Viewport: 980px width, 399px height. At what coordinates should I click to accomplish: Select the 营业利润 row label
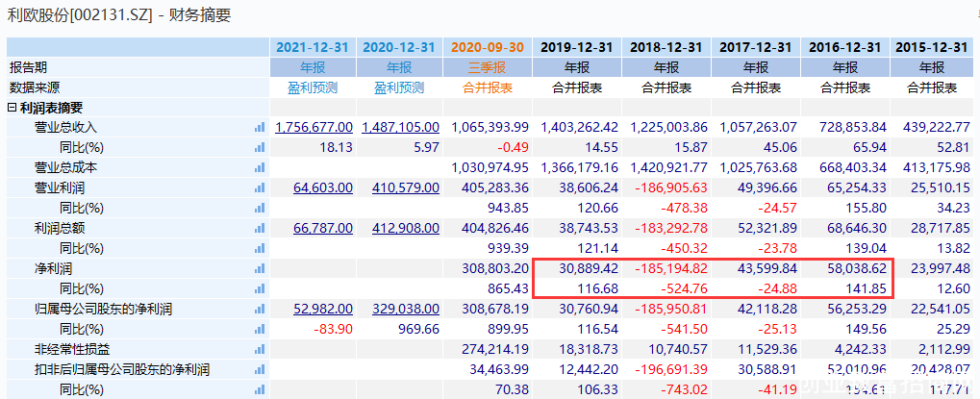click(x=60, y=187)
